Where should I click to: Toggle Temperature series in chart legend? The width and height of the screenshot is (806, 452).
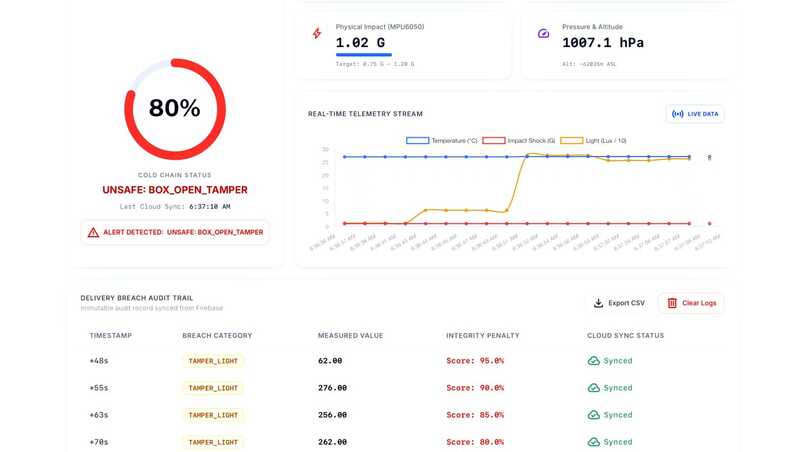pos(442,140)
